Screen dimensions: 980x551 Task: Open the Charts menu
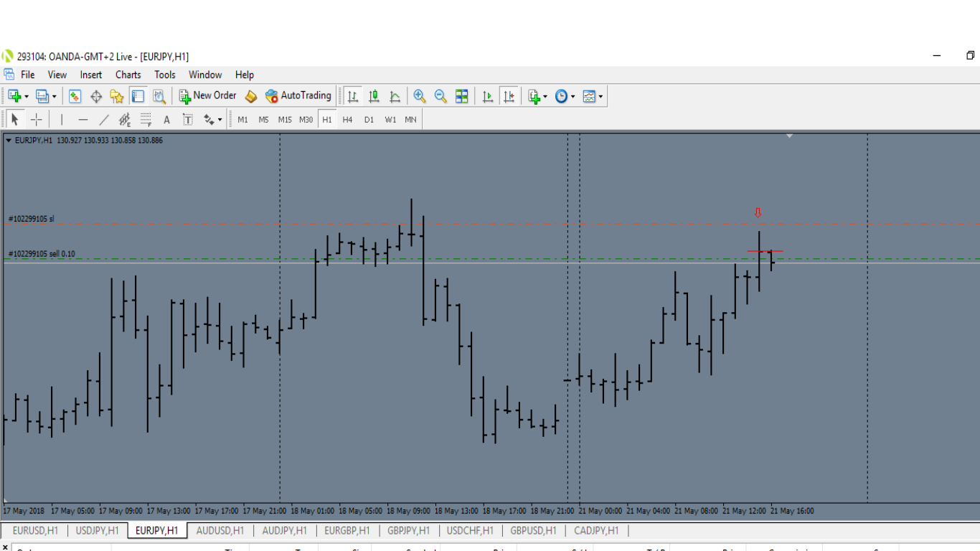pyautogui.click(x=128, y=75)
